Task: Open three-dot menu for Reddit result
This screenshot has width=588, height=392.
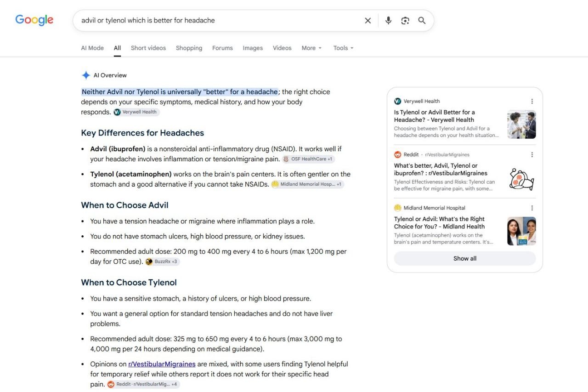Action: pos(532,155)
